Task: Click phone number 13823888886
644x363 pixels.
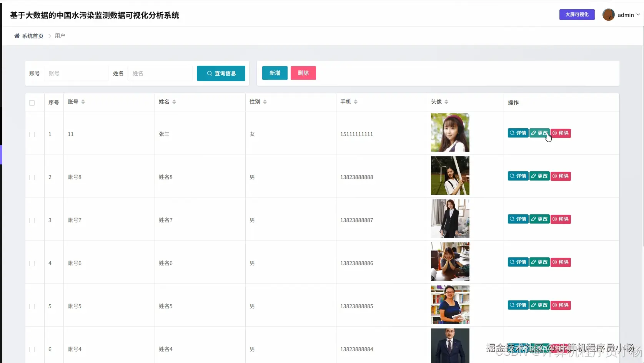Action: point(357,263)
